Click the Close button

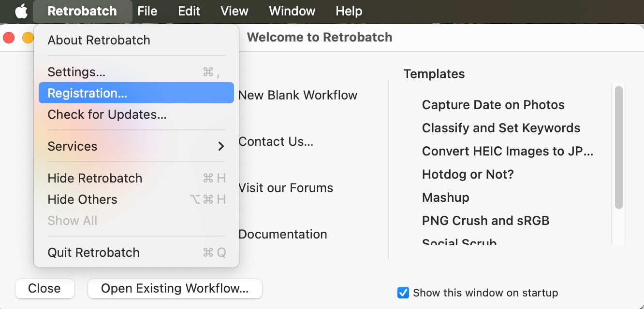click(x=44, y=288)
